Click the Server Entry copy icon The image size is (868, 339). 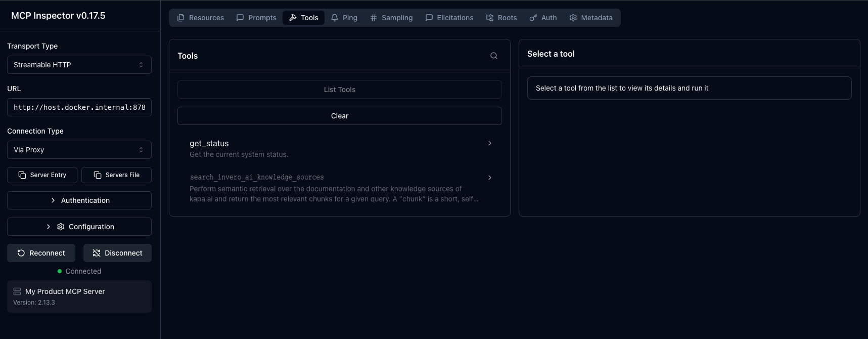coord(22,175)
